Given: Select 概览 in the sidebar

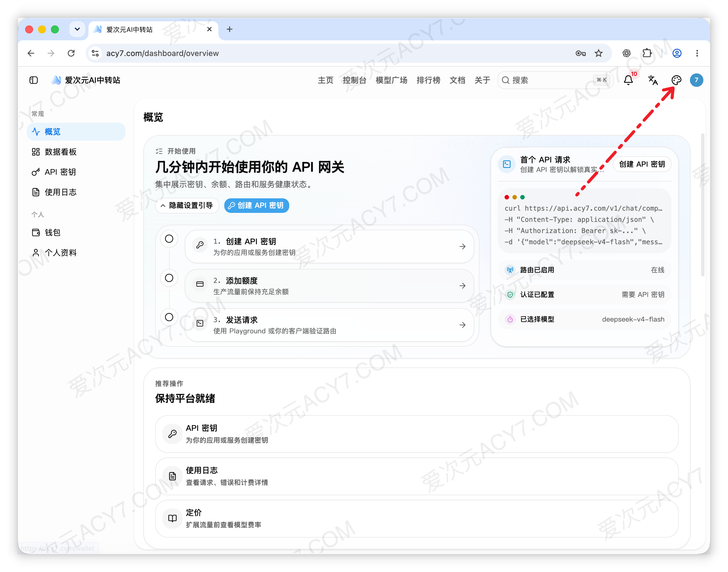Looking at the screenshot, I should click(76, 132).
